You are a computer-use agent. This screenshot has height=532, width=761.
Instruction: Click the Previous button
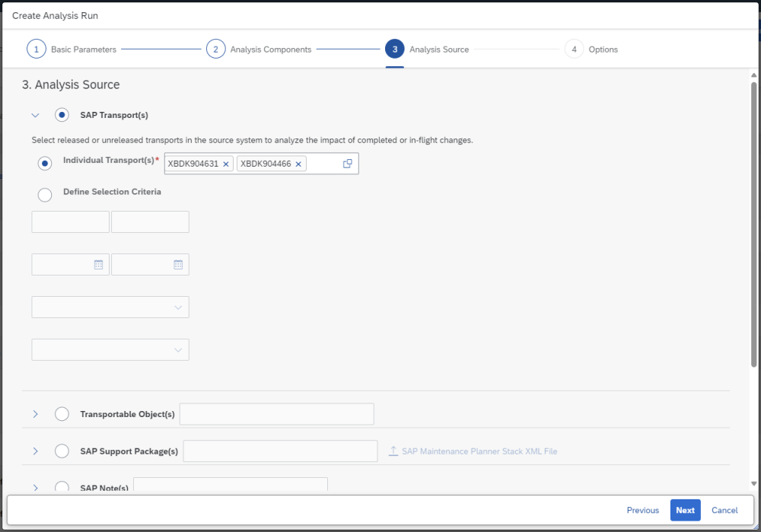(643, 510)
